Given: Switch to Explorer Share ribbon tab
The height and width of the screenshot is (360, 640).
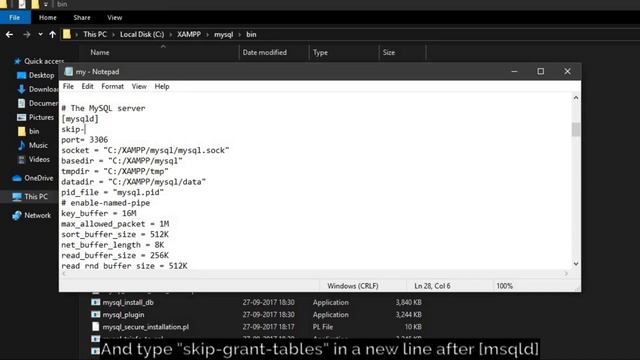Looking at the screenshot, I should tap(82, 18).
